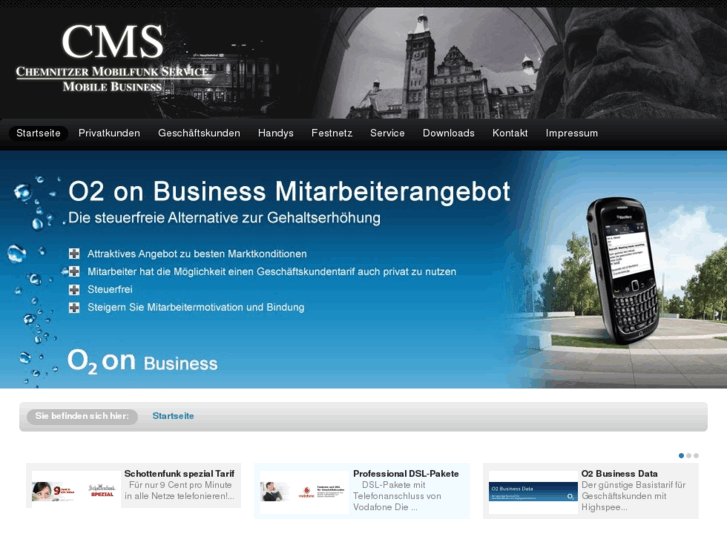Open the Schottenfunk spezial Tarif headline
This screenshot has height=545, width=727.
pos(179,474)
